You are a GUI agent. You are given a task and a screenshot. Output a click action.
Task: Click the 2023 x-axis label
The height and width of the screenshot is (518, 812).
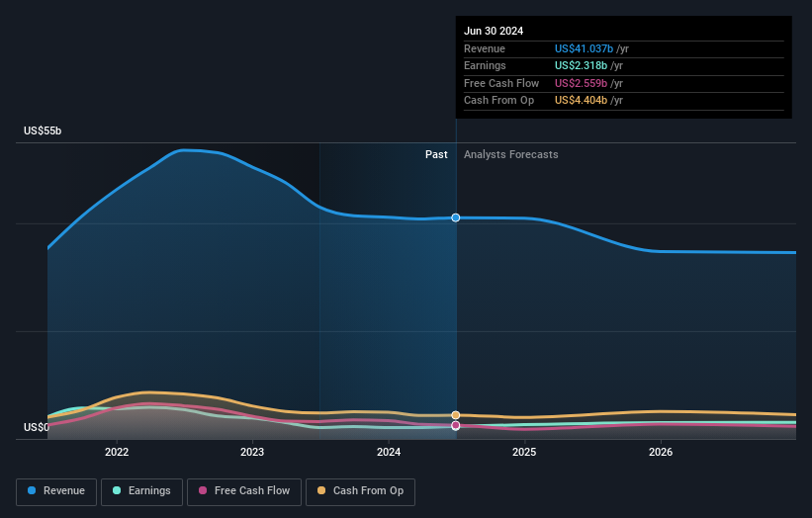[x=252, y=453]
